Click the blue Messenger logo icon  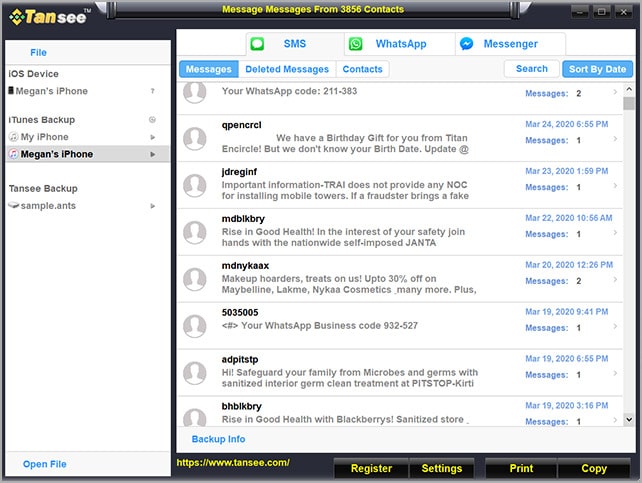[x=466, y=45]
